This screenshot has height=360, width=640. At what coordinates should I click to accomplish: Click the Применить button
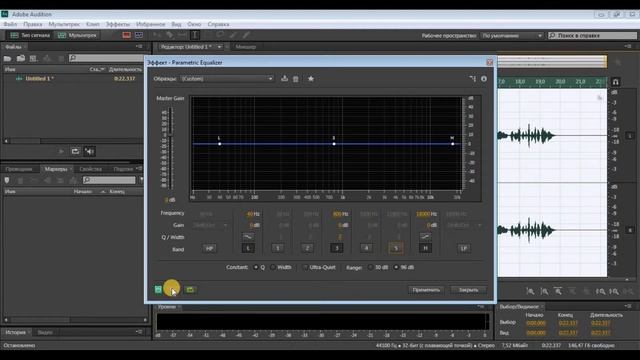pyautogui.click(x=426, y=290)
